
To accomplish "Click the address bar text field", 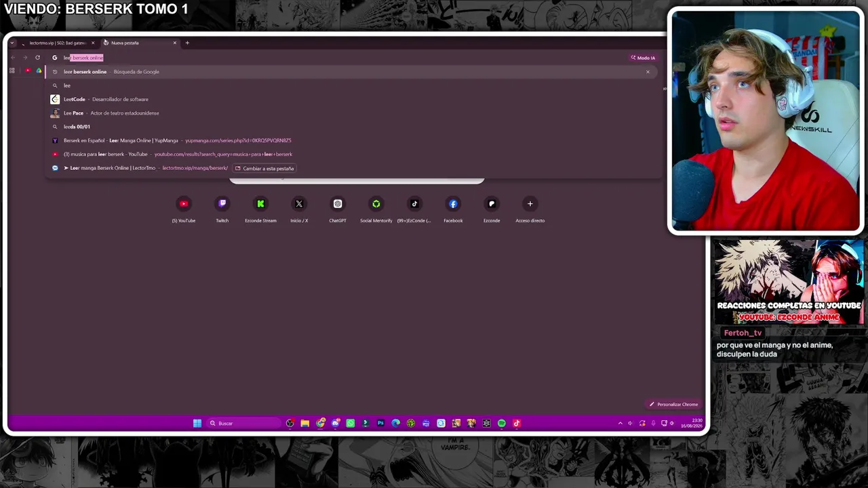I will [339, 58].
